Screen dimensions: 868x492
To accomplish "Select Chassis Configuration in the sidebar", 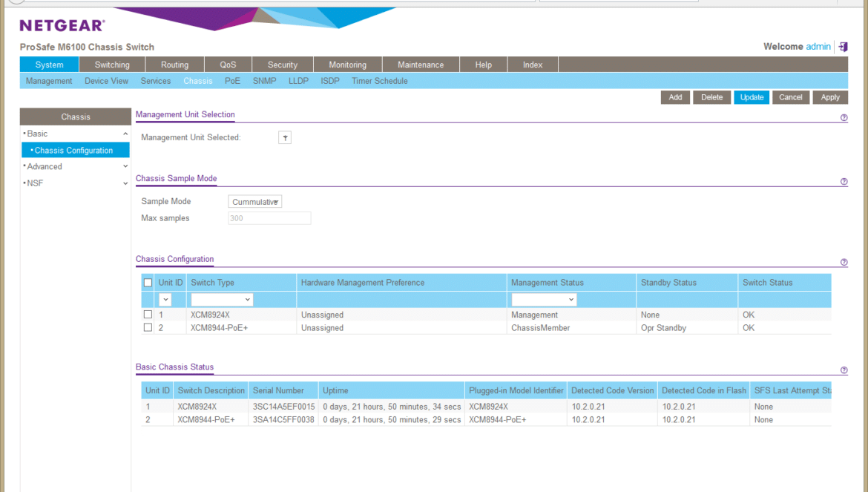I will 75,151.
